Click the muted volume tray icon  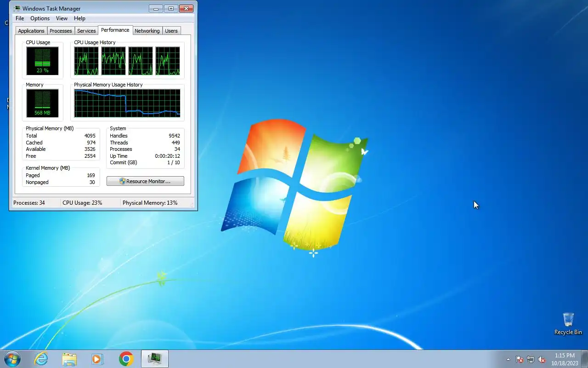point(542,360)
